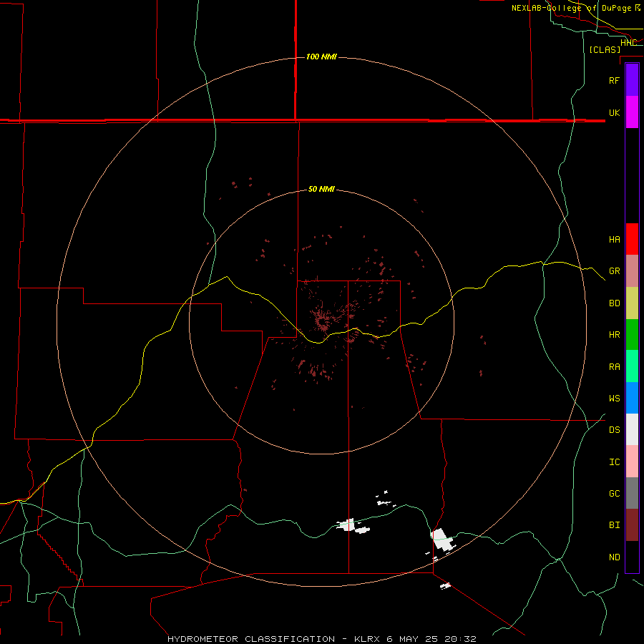
Task: Click the UK legend label
Action: coord(614,112)
